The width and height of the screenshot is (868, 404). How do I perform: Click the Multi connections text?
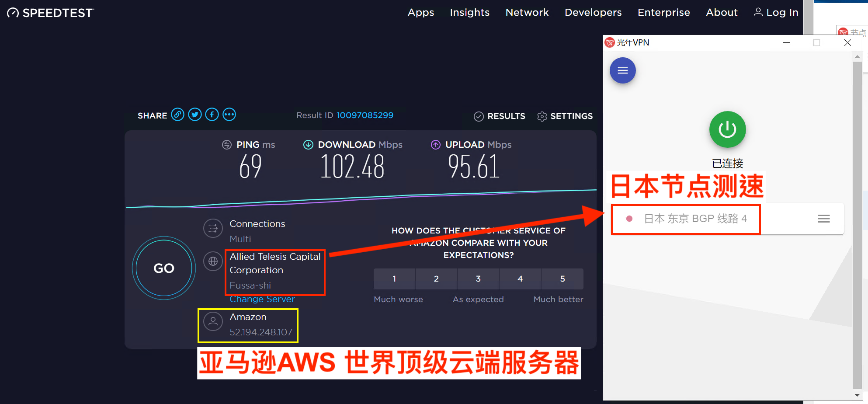[x=240, y=239]
